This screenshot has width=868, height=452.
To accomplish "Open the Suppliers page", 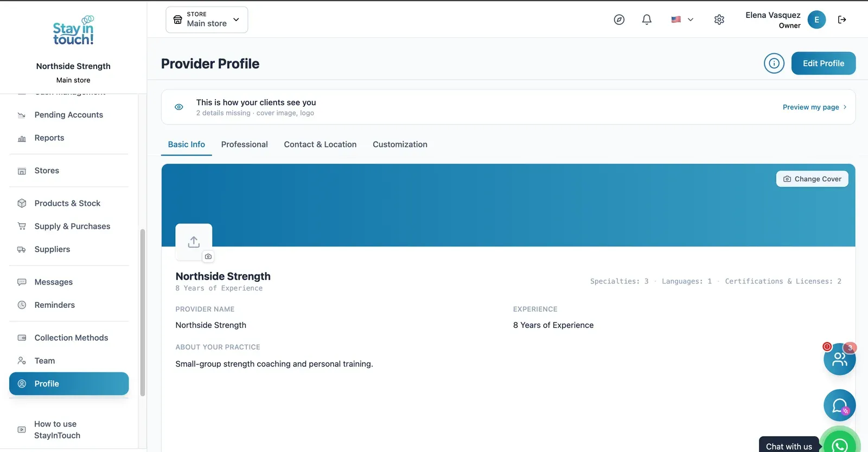I will tap(69, 249).
